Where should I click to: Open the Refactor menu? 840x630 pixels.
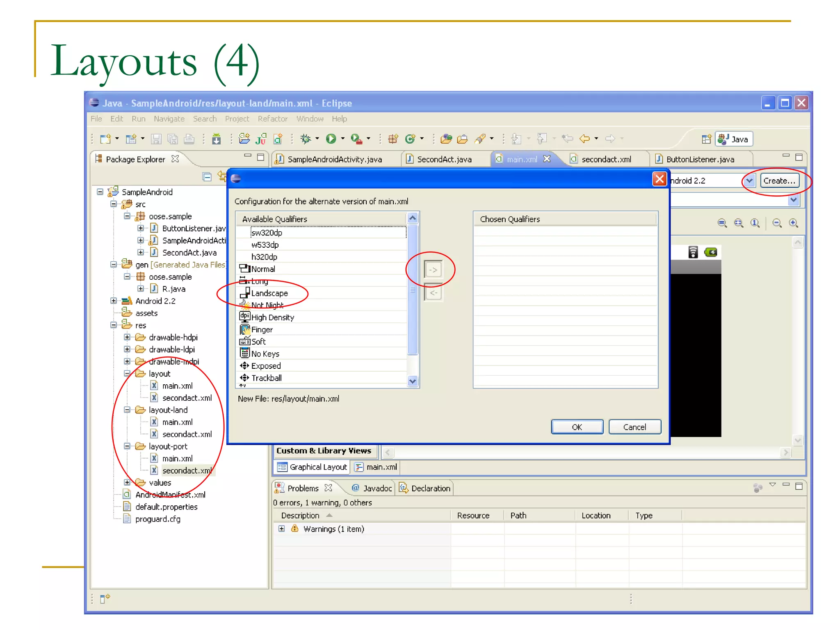click(272, 119)
